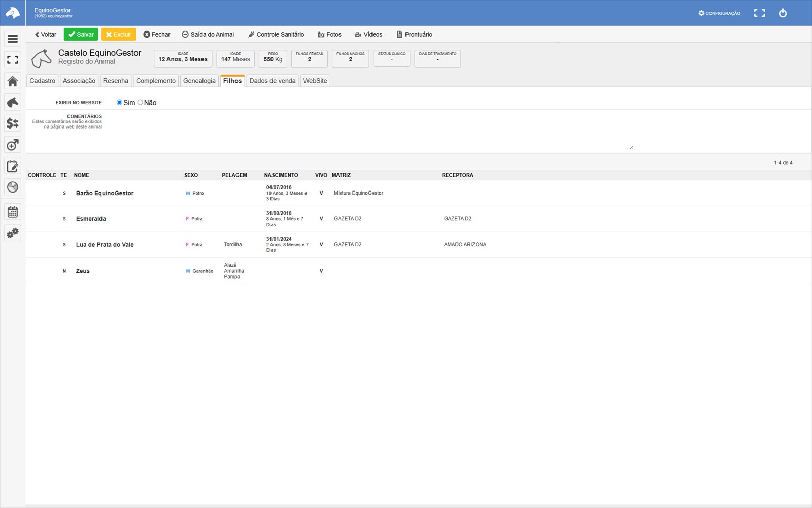Open the Zeus offspring row
The height and width of the screenshot is (508, 812).
click(418, 271)
